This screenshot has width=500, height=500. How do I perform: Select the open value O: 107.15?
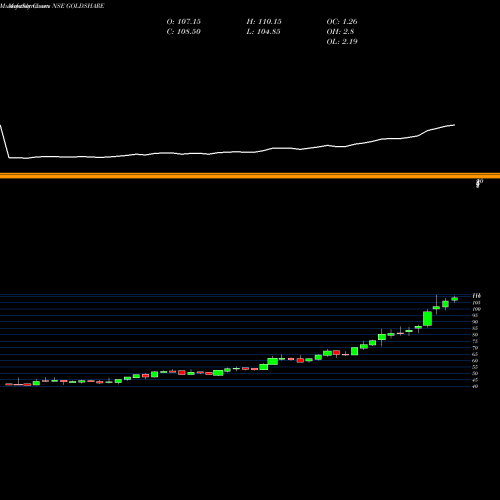tap(184, 22)
